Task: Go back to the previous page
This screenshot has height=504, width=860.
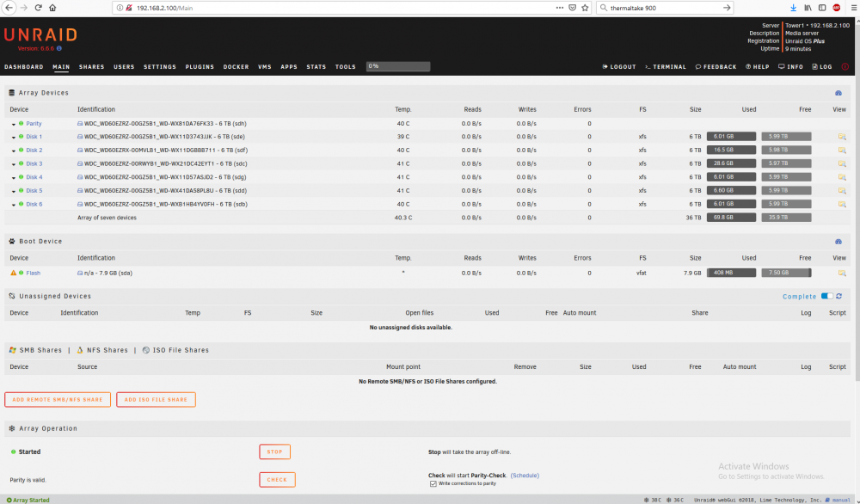Action: [9, 8]
